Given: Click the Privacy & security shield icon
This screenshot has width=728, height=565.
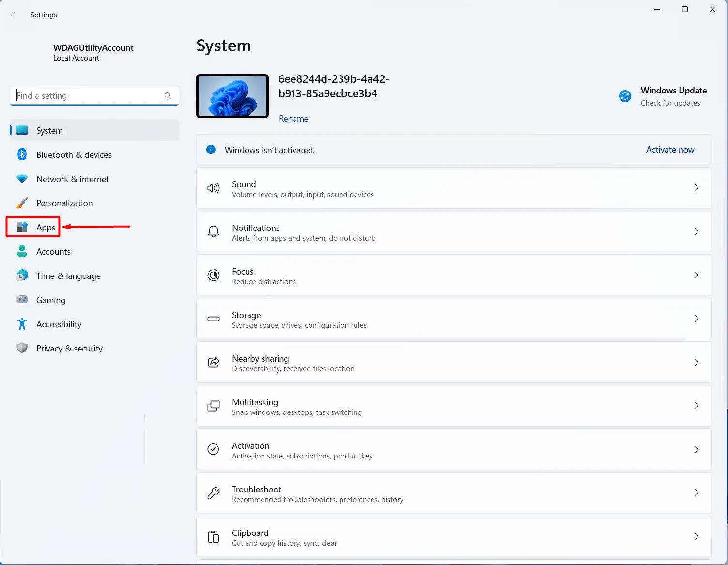Looking at the screenshot, I should tap(22, 348).
